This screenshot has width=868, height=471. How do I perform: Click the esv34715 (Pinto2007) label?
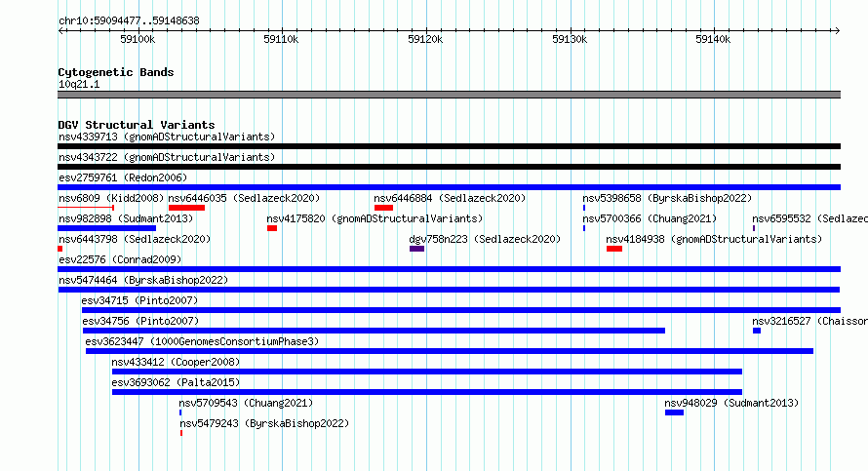[139, 300]
